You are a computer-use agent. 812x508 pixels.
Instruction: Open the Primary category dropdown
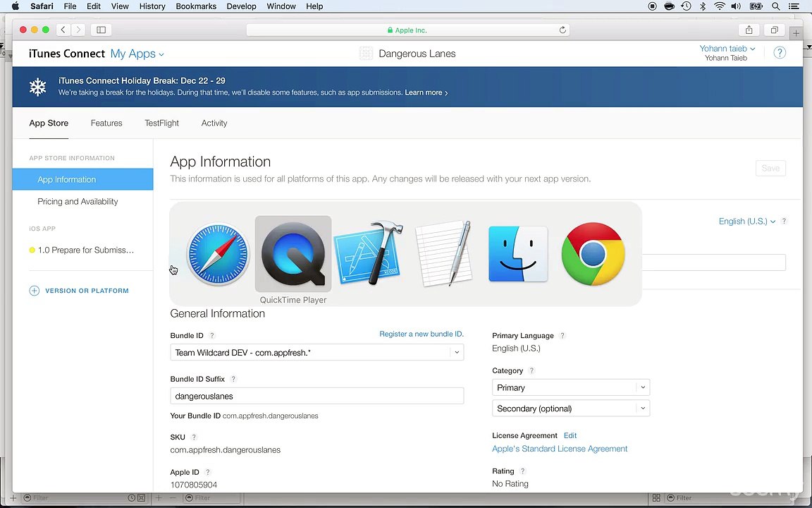[571, 388]
